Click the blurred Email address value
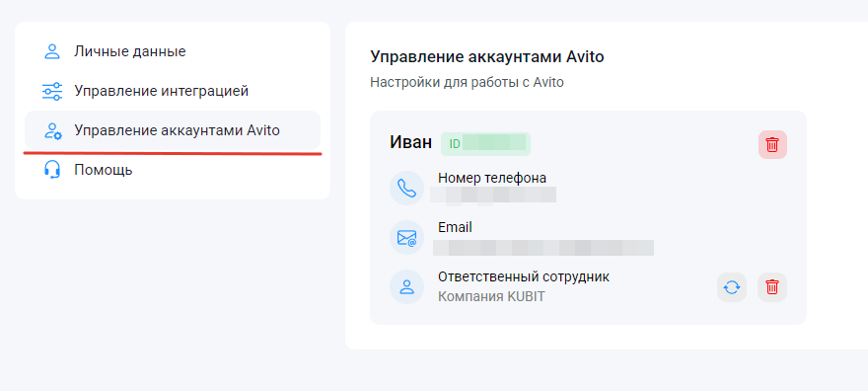868x391 pixels. 543,248
